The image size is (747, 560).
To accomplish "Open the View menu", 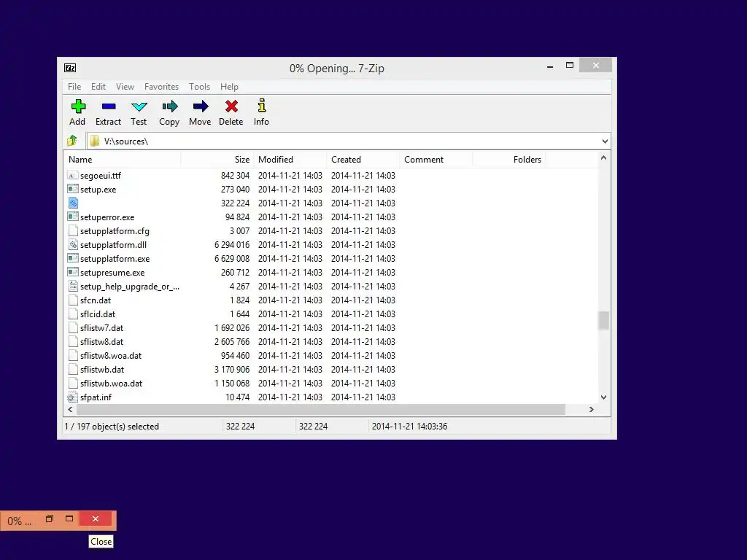I will pyautogui.click(x=125, y=87).
